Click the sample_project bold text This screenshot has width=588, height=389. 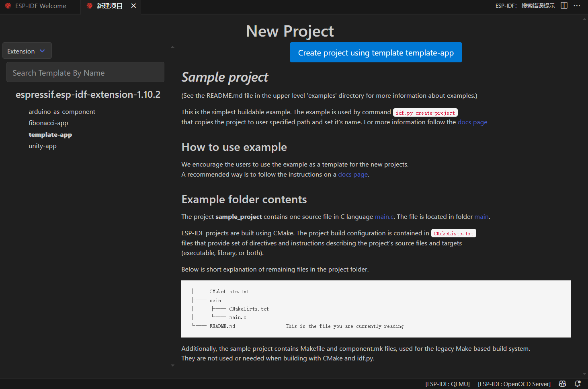(x=239, y=217)
